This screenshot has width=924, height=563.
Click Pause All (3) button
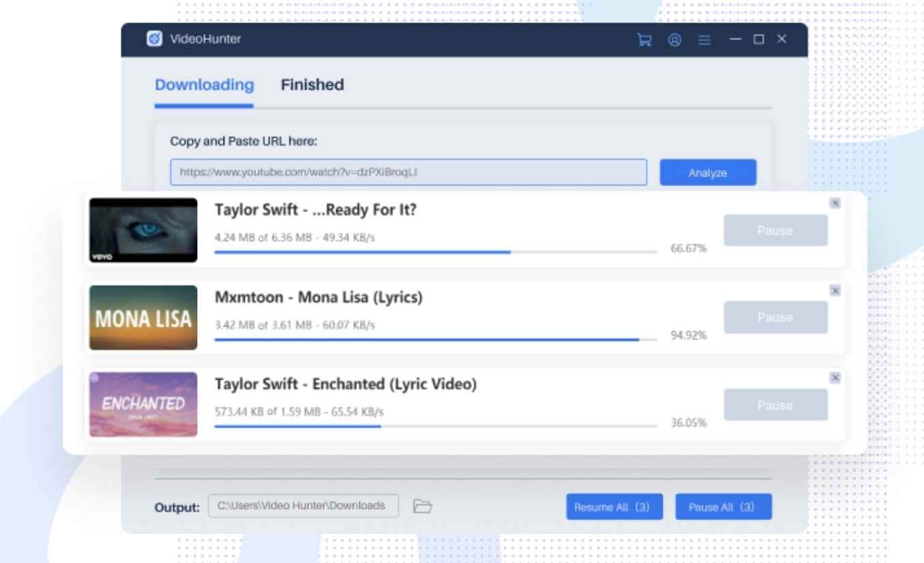[x=724, y=507]
